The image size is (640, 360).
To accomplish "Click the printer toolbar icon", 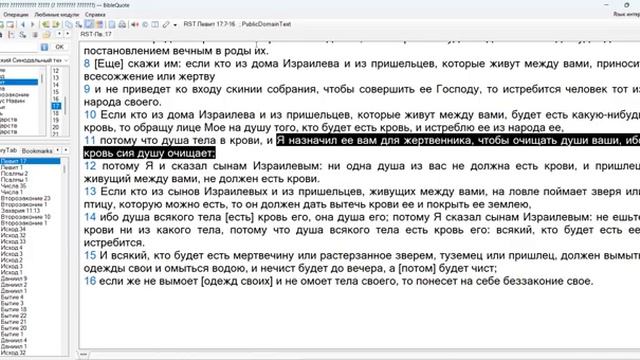I will 122,24.
